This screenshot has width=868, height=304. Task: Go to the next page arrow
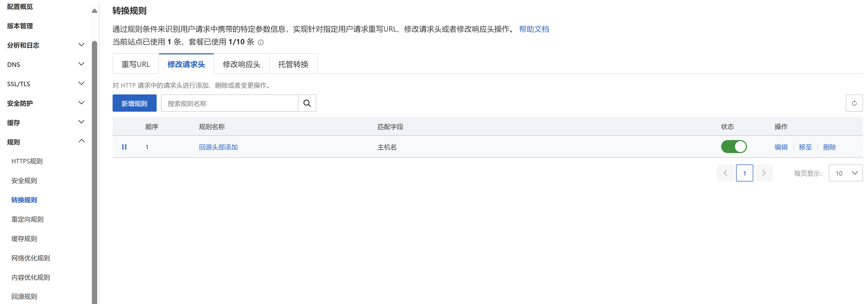pos(764,173)
